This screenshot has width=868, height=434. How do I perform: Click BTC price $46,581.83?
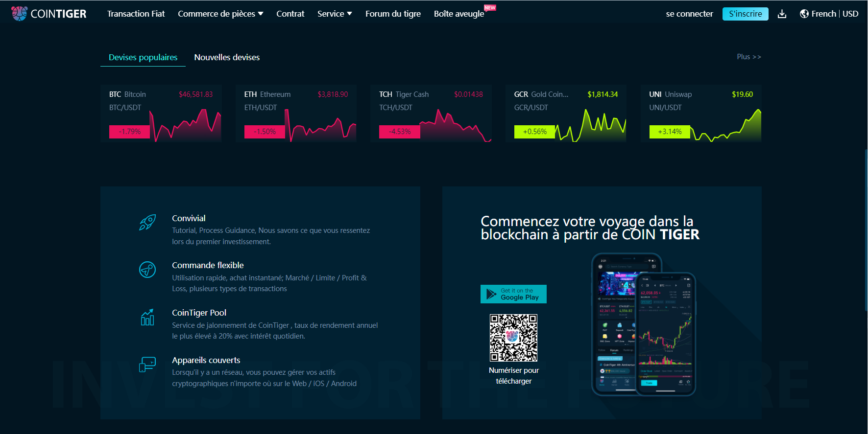click(195, 94)
